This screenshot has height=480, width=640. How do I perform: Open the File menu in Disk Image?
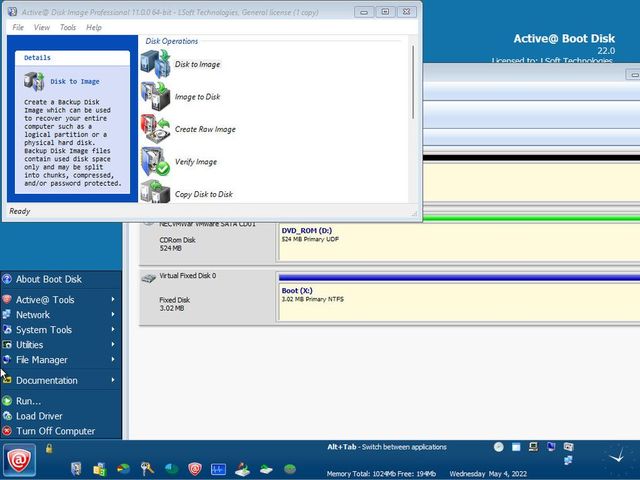point(19,28)
